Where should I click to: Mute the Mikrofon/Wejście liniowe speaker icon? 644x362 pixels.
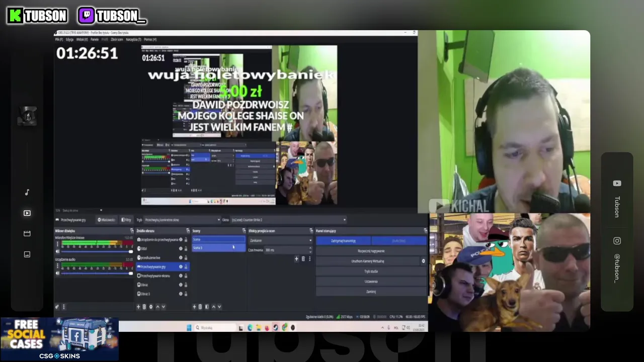57,251
